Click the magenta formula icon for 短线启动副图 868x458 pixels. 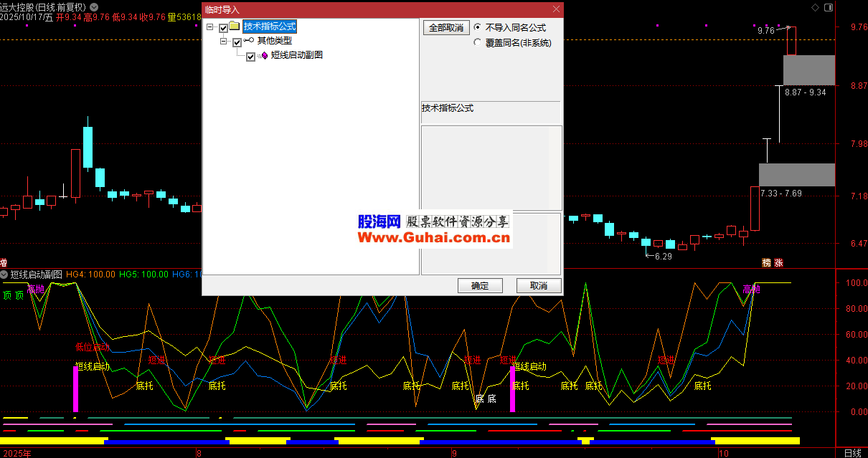[x=263, y=55]
